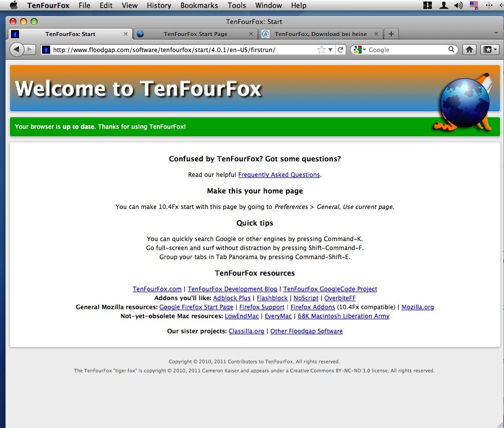Open the History menu
This screenshot has height=428, width=504.
tap(159, 6)
